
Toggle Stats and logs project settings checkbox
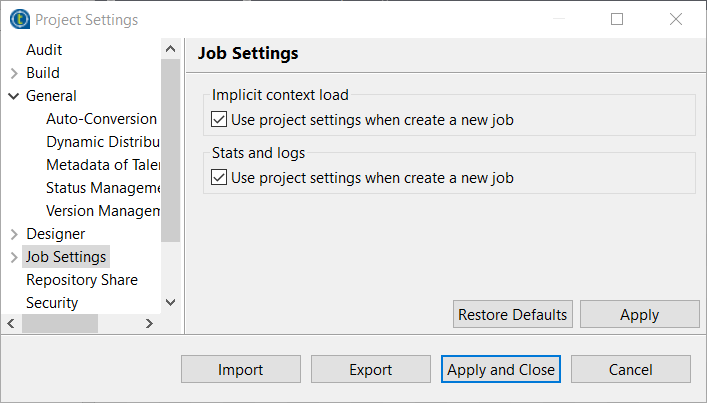coord(220,178)
